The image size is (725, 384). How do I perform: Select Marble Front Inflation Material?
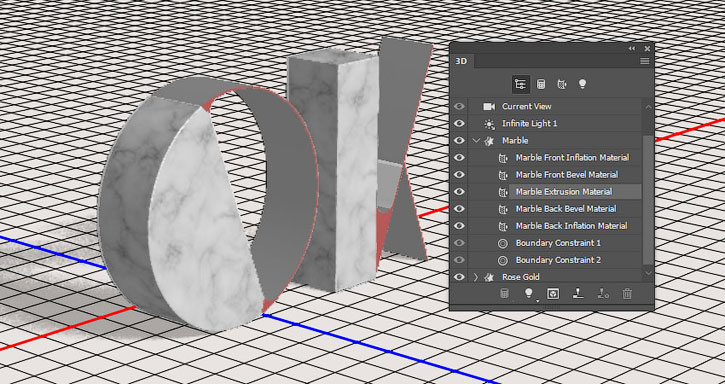(555, 158)
